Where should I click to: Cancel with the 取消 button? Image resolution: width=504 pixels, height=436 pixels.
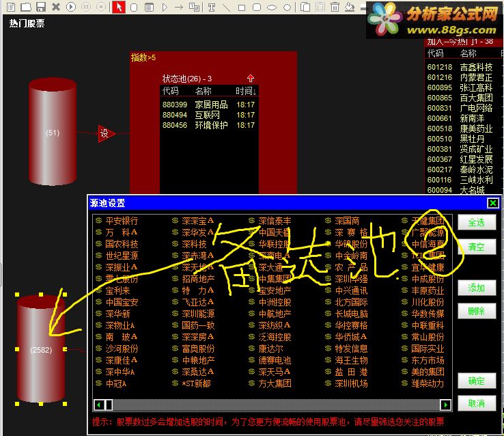pyautogui.click(x=477, y=403)
